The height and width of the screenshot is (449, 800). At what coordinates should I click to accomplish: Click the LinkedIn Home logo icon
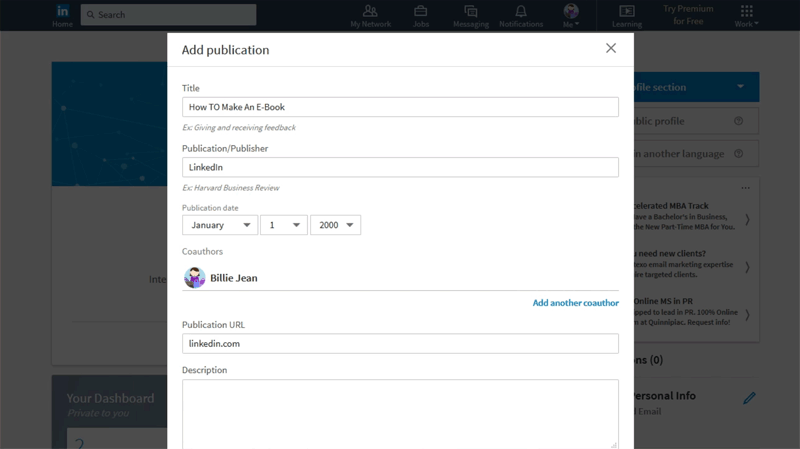pyautogui.click(x=62, y=12)
